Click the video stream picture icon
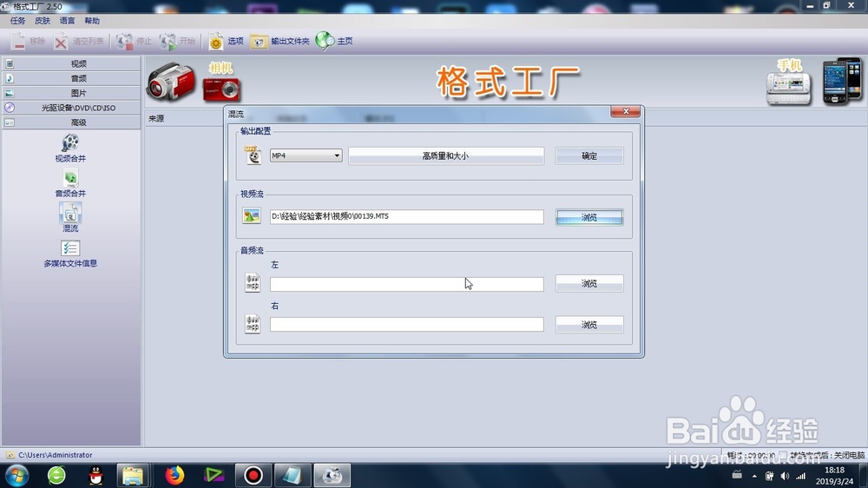Viewport: 868px width, 488px height. click(x=252, y=216)
